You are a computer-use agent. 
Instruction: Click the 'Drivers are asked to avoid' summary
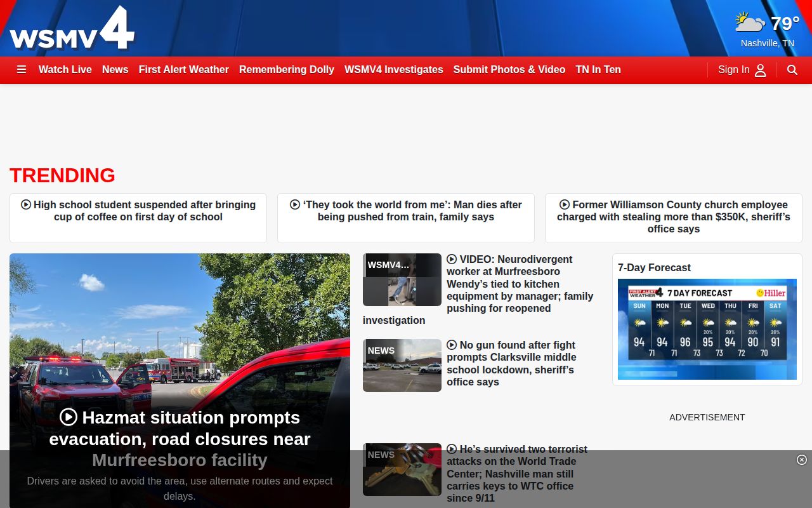pyautogui.click(x=180, y=488)
